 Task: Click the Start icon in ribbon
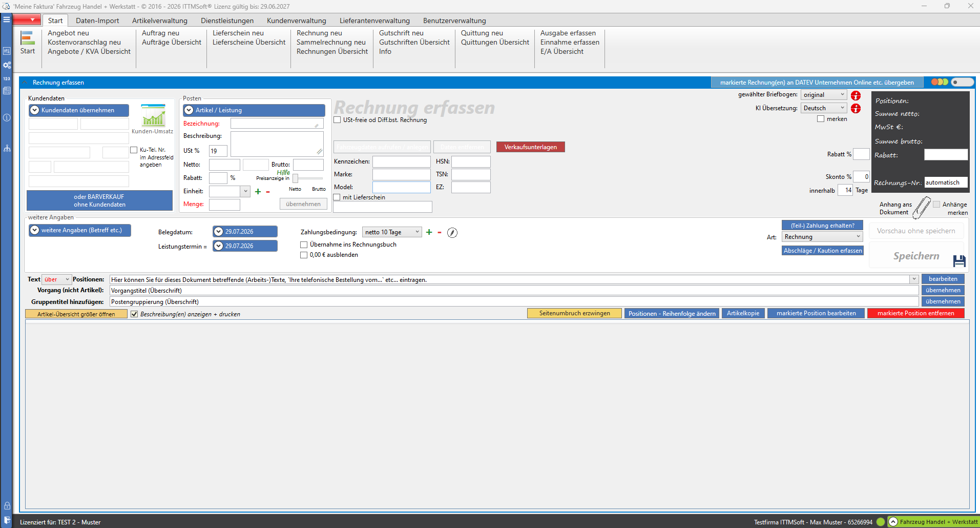(x=28, y=38)
